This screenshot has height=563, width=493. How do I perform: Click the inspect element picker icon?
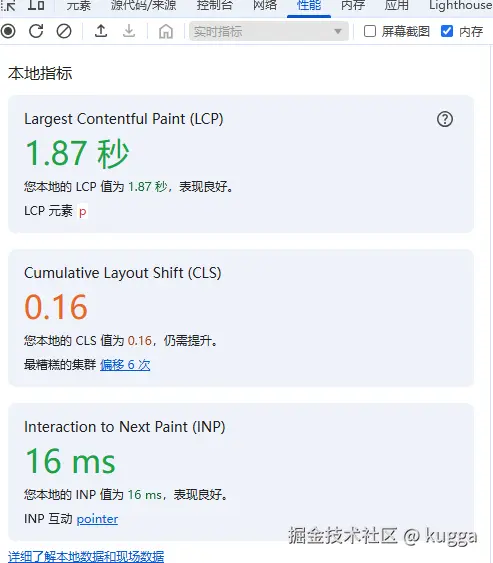9,5
